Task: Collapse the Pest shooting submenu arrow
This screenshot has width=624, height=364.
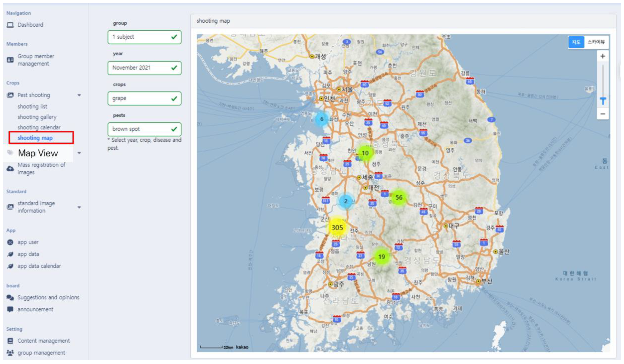Action: pyautogui.click(x=79, y=95)
